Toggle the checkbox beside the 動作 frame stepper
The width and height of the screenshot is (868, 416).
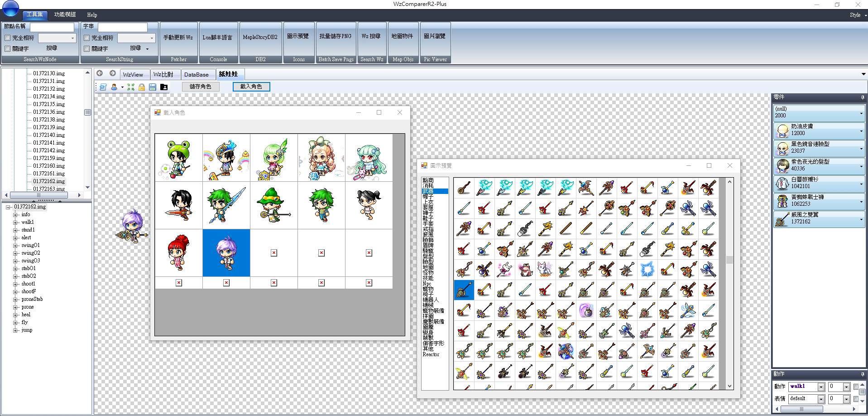tap(856, 387)
